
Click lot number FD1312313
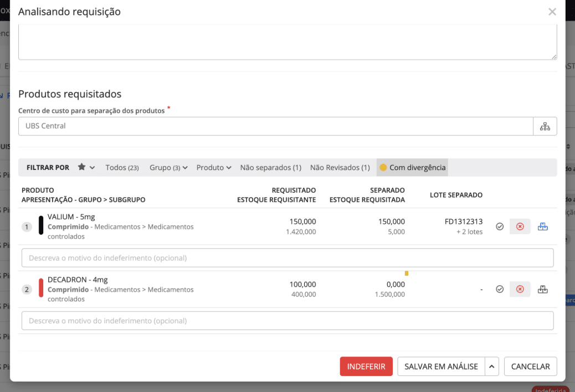[464, 221]
